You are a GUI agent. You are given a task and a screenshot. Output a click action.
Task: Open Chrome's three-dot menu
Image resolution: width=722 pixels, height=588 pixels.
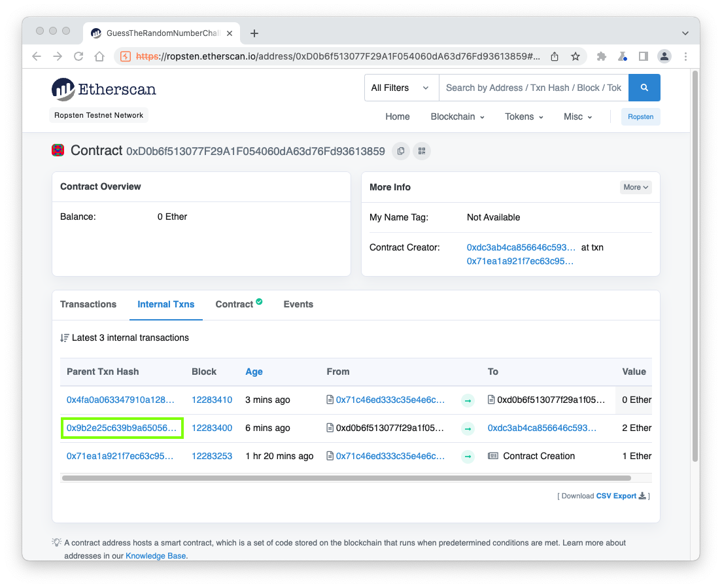tap(685, 56)
